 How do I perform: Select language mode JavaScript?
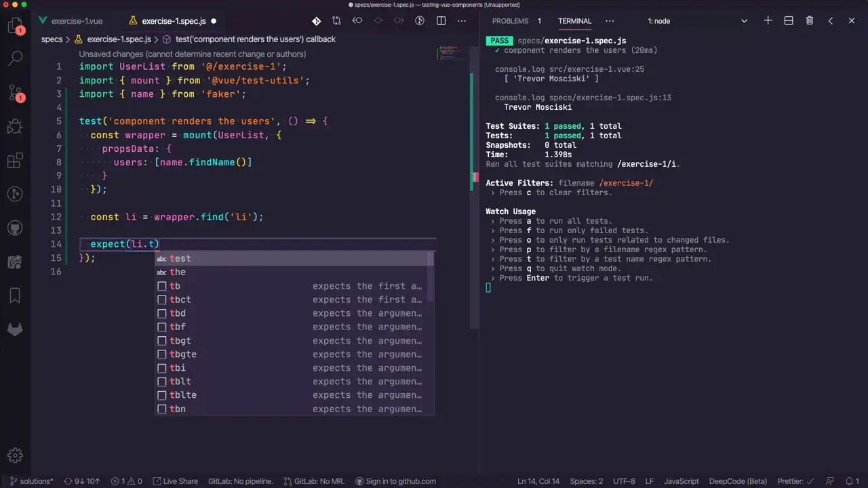(681, 481)
